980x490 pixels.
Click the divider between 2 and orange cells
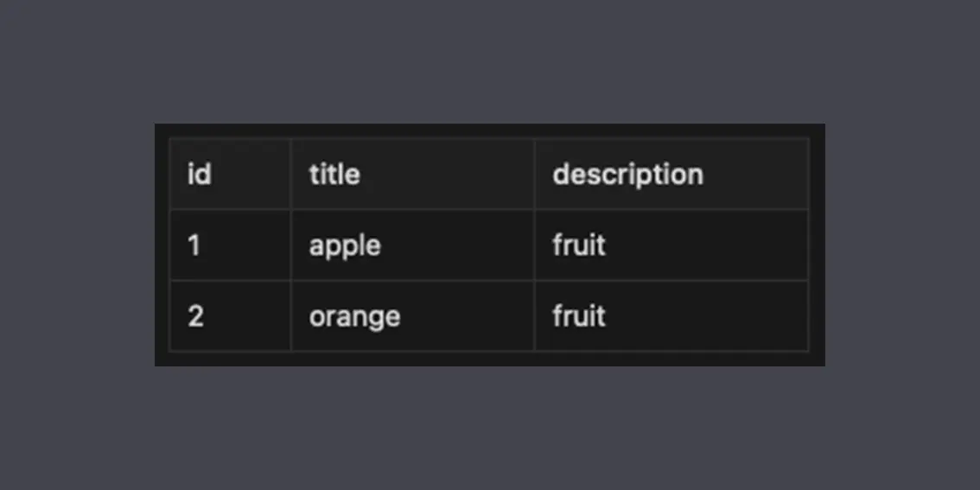tap(290, 316)
